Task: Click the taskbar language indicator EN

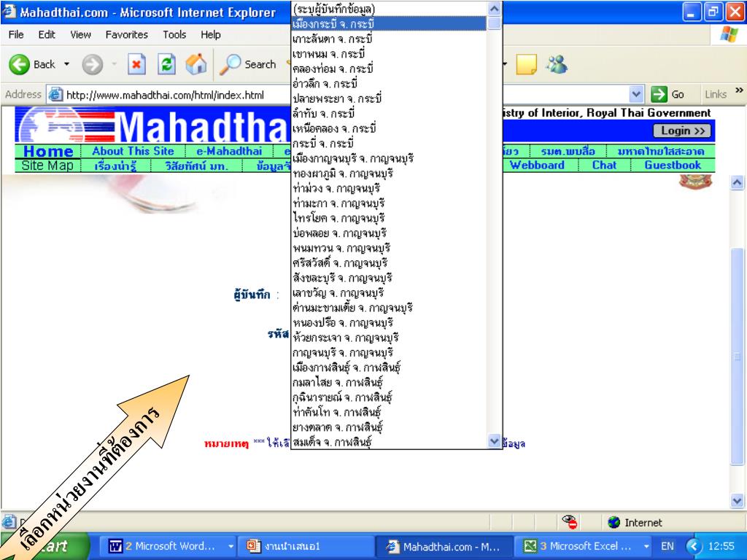Action: click(x=667, y=546)
